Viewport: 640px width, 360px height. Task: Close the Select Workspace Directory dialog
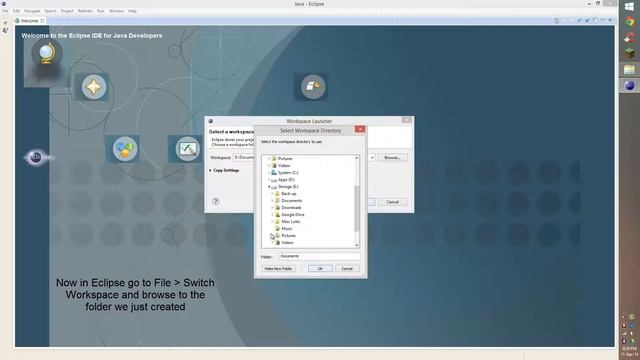pos(360,129)
